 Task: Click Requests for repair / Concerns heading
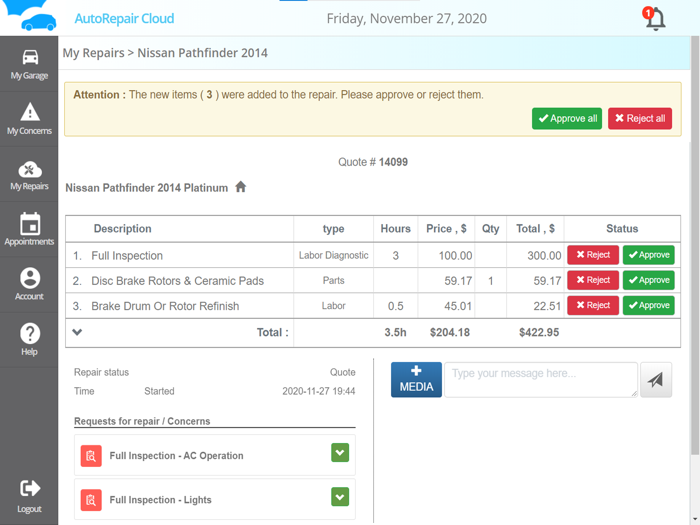[x=142, y=421]
